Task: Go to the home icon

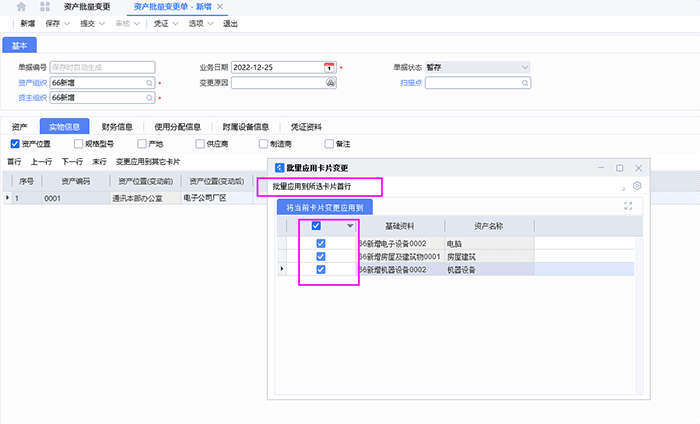Action: pyautogui.click(x=21, y=7)
